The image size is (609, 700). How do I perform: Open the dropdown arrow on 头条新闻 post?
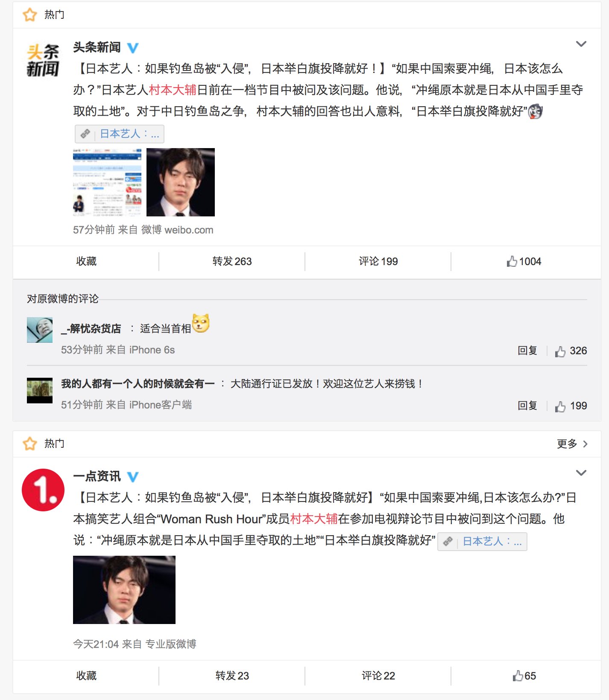click(x=581, y=44)
